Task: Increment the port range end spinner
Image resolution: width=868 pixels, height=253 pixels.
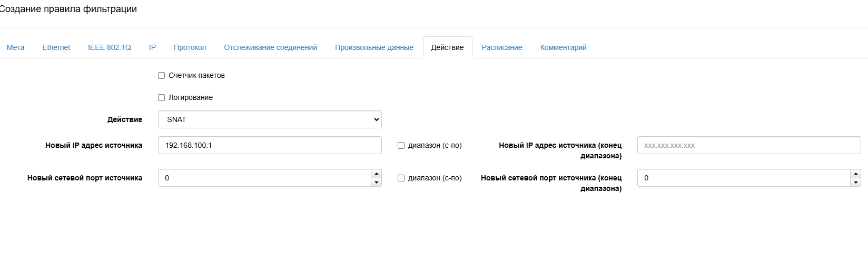Action: (855, 174)
